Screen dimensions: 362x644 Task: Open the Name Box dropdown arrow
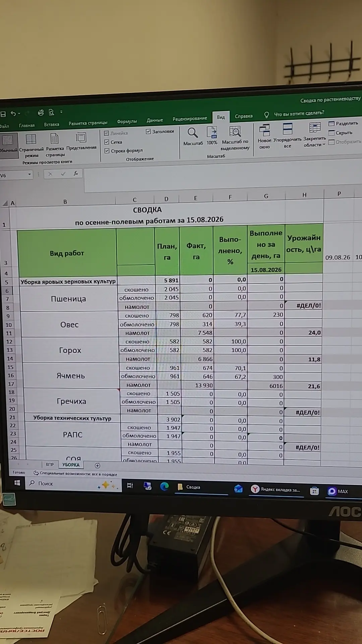coord(29,174)
